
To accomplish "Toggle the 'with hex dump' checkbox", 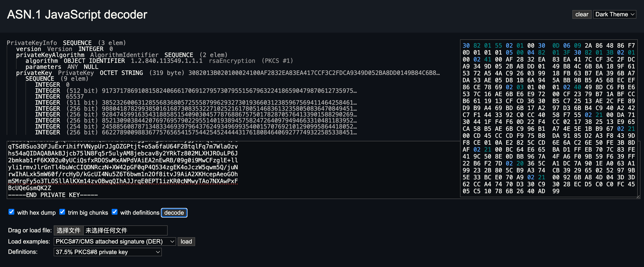I will pos(11,212).
